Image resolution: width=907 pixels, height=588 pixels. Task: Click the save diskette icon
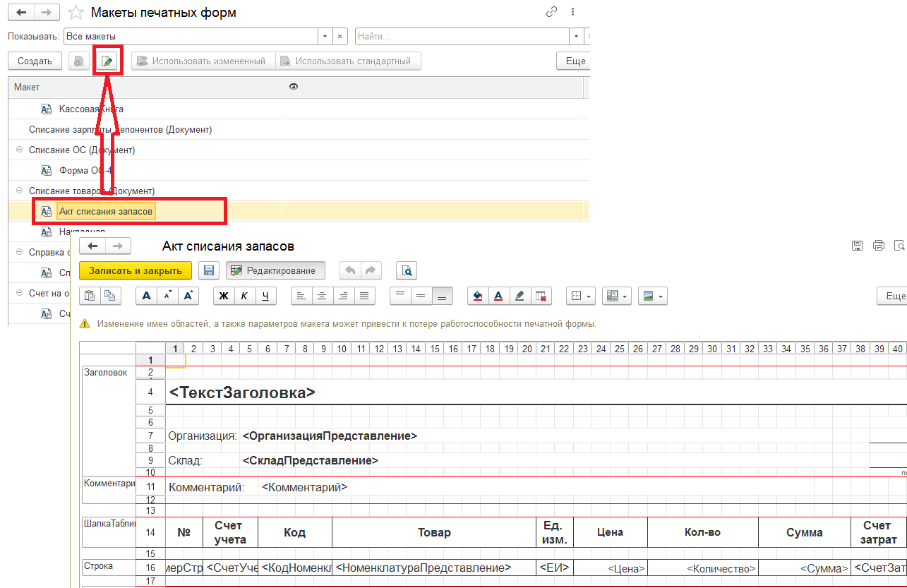coord(208,270)
